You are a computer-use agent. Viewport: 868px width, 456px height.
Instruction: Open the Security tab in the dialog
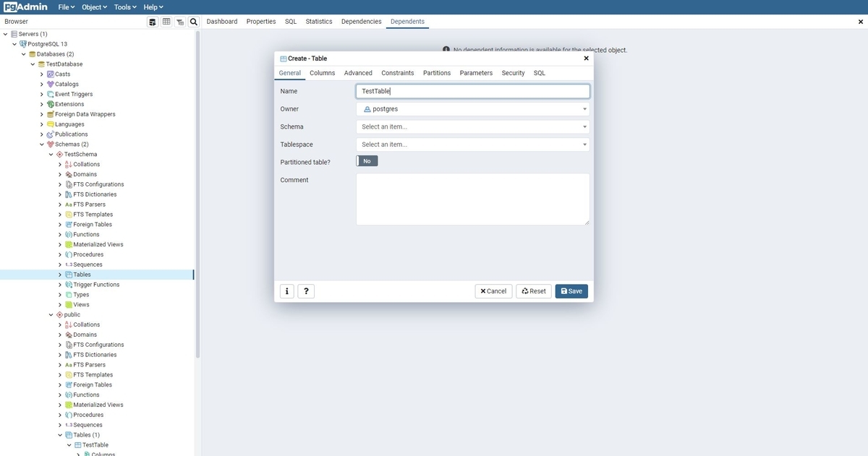(514, 73)
